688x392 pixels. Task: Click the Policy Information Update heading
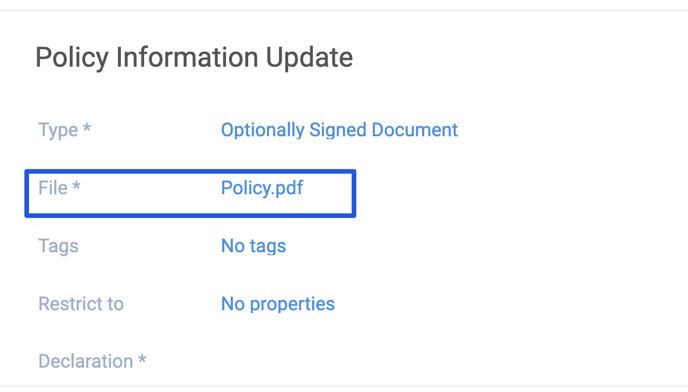coord(194,58)
